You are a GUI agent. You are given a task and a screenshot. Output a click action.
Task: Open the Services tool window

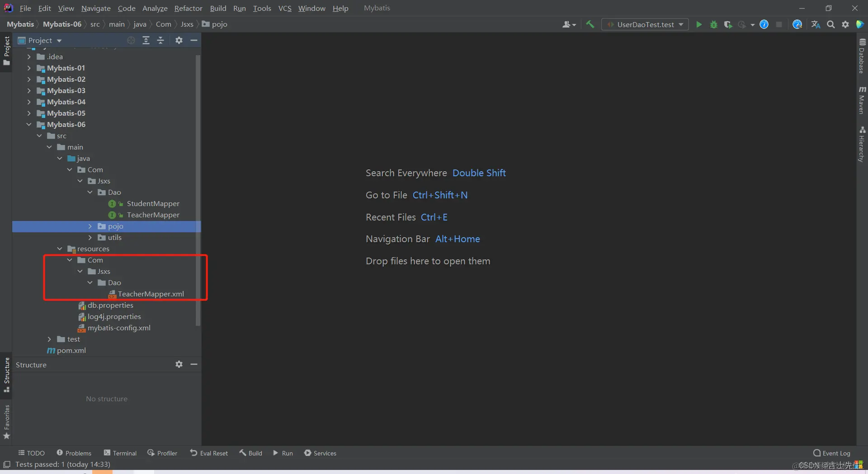[320, 453]
